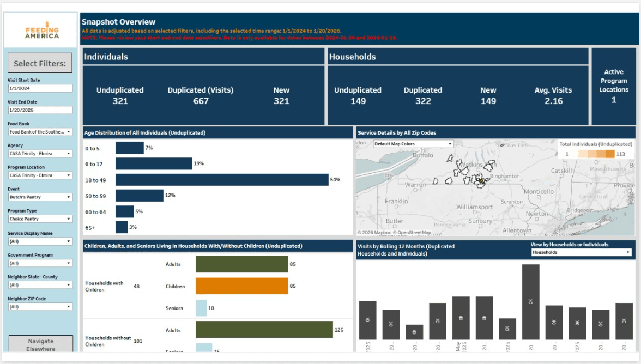Open the Program Location dropdown

pyautogui.click(x=40, y=175)
